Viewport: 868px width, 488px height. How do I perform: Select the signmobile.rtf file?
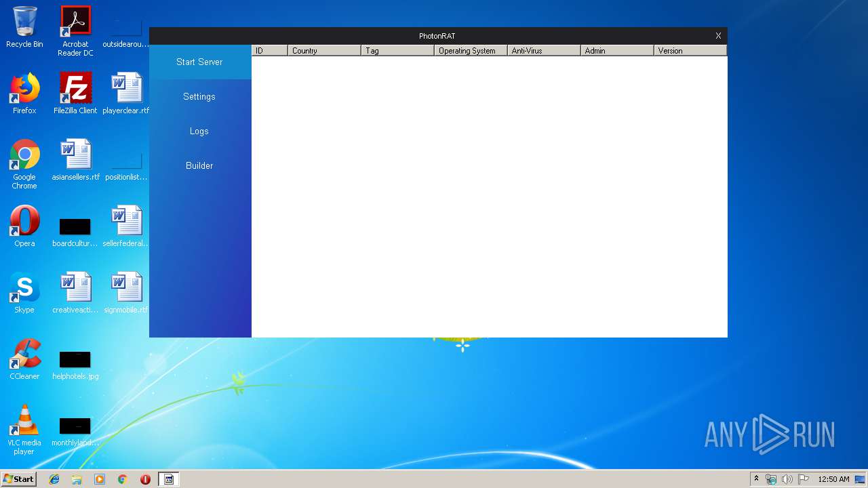pyautogui.click(x=126, y=293)
